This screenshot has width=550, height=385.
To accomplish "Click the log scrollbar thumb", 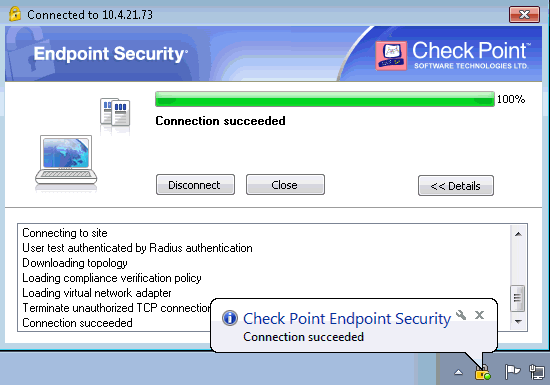I will [518, 298].
